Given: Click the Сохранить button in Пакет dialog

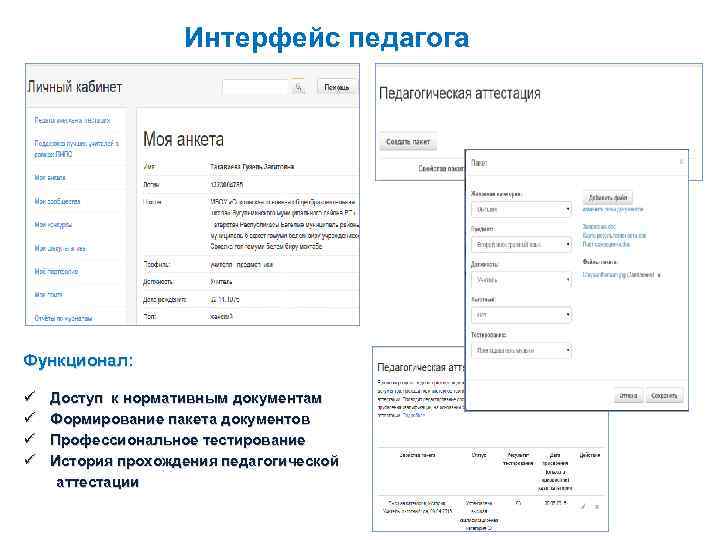Looking at the screenshot, I should click(x=664, y=395).
